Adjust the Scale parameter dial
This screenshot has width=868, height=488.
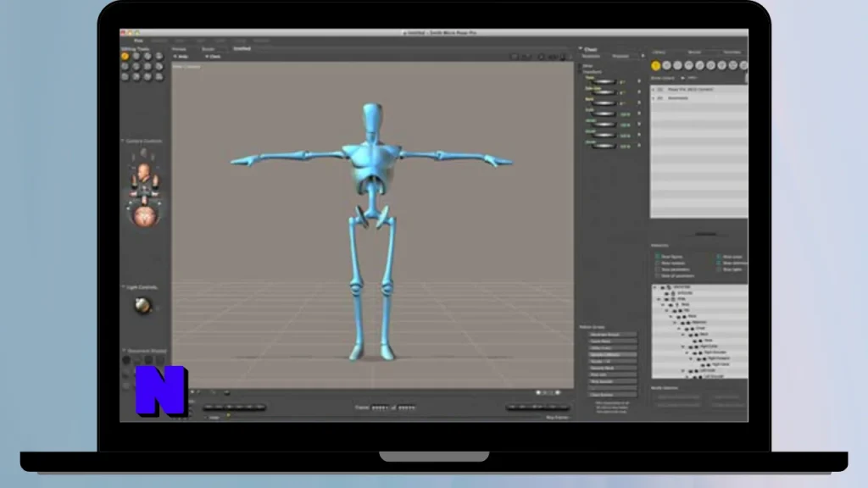(x=604, y=114)
